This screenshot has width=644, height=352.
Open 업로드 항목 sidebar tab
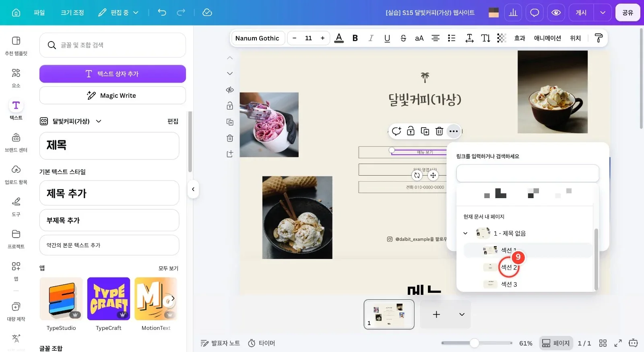pos(16,174)
